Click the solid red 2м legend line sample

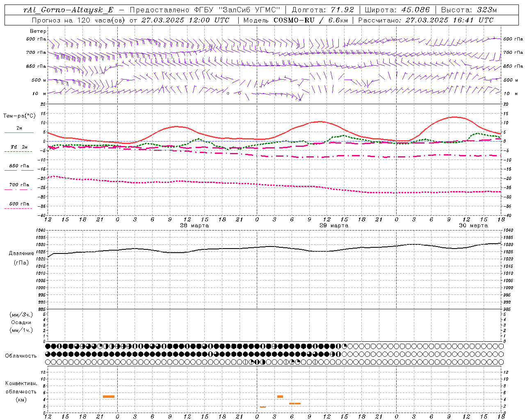(19, 132)
